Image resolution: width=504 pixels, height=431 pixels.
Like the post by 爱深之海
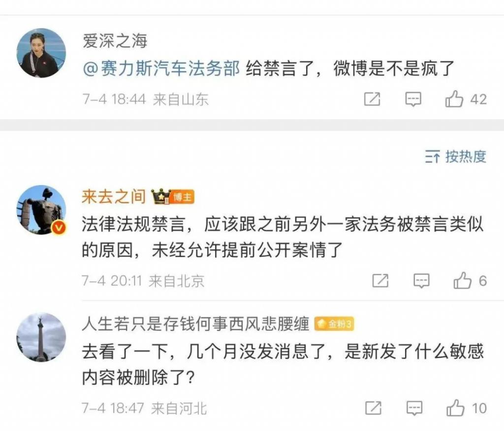[454, 99]
